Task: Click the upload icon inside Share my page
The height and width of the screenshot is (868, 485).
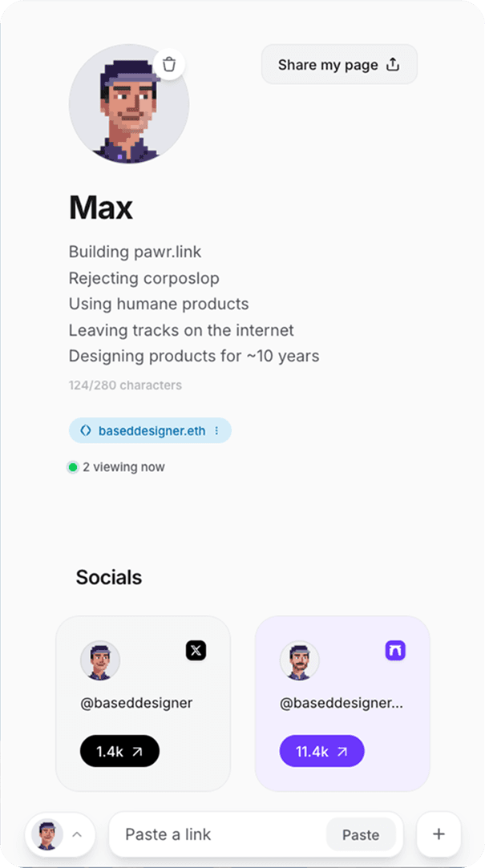Action: click(x=393, y=64)
